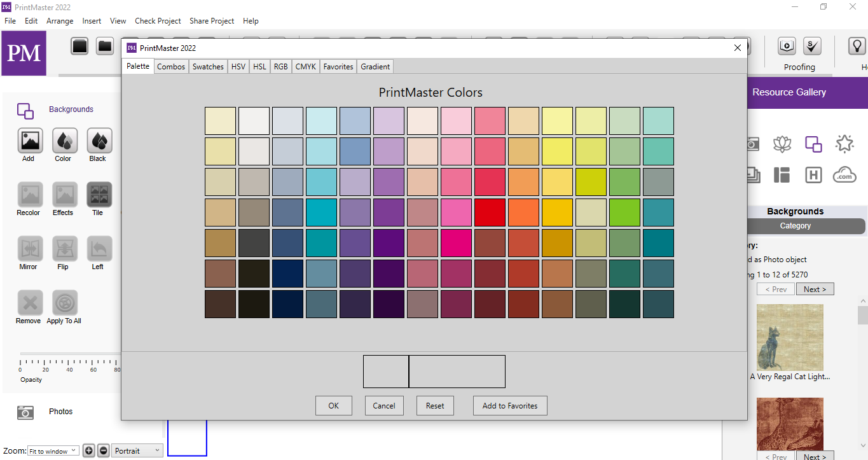The image size is (868, 460).
Task: Pick the bright orange swatch
Action: 524,213
